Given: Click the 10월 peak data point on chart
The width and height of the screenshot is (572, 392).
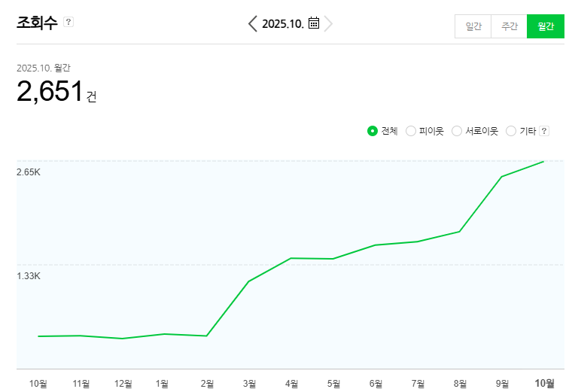Looking at the screenshot, I should coord(543,161).
